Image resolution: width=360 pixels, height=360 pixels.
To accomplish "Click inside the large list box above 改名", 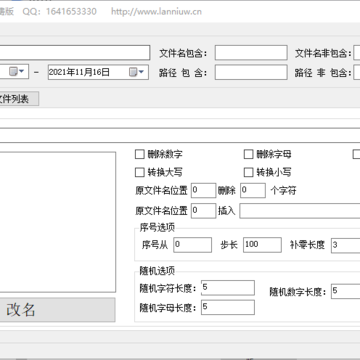I will coord(58,222).
